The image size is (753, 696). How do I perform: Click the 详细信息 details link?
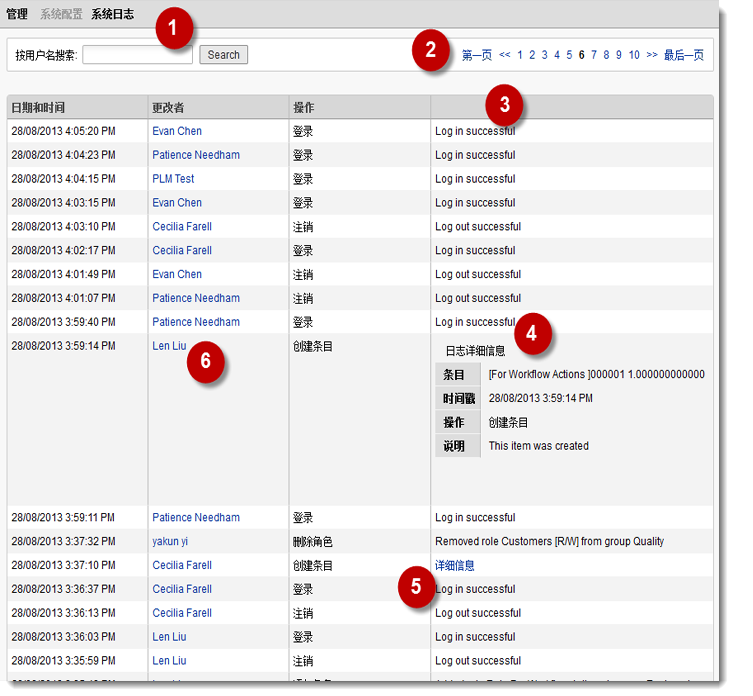pyautogui.click(x=454, y=565)
